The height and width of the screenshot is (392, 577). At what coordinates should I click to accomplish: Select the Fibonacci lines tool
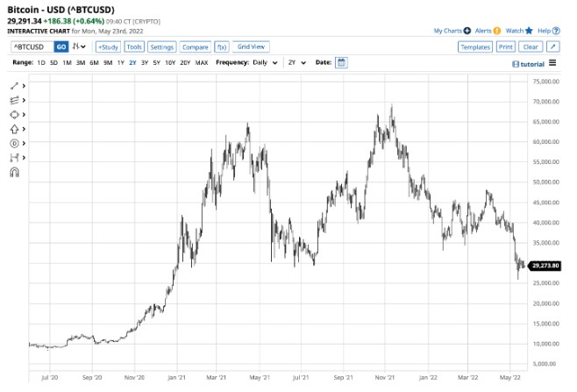pyautogui.click(x=14, y=101)
